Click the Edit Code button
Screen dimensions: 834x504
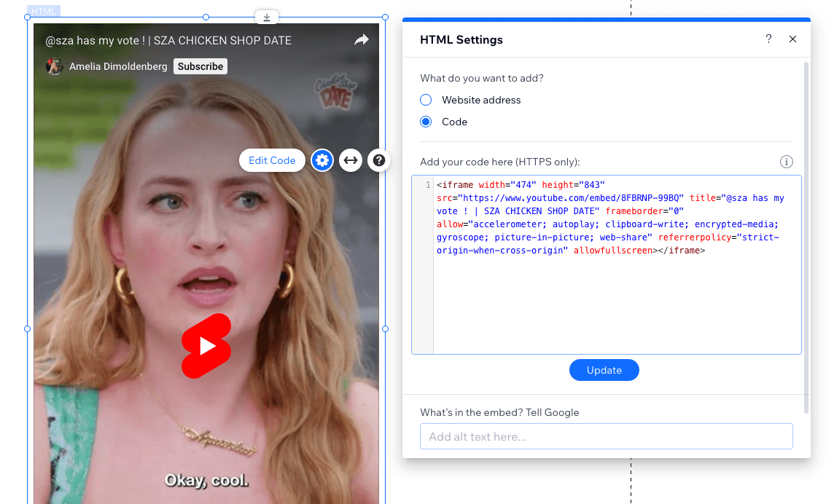click(x=272, y=160)
